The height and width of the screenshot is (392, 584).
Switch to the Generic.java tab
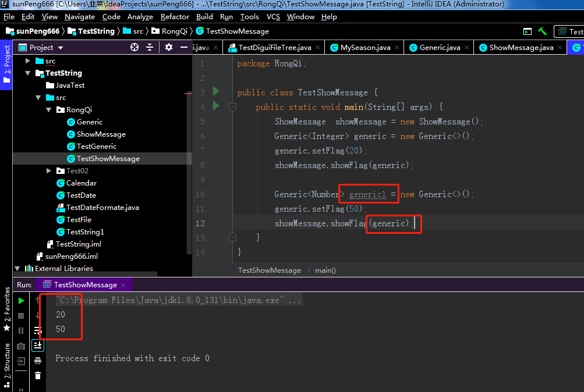tap(440, 48)
